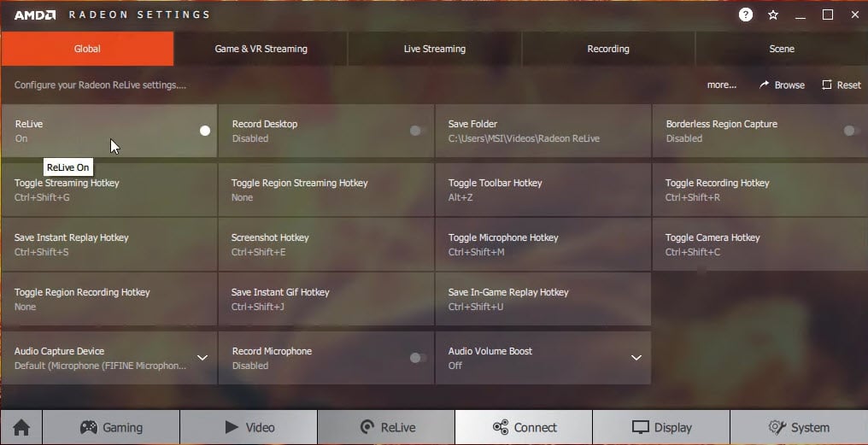
Task: Click the Gaming controller icon
Action: 89,427
